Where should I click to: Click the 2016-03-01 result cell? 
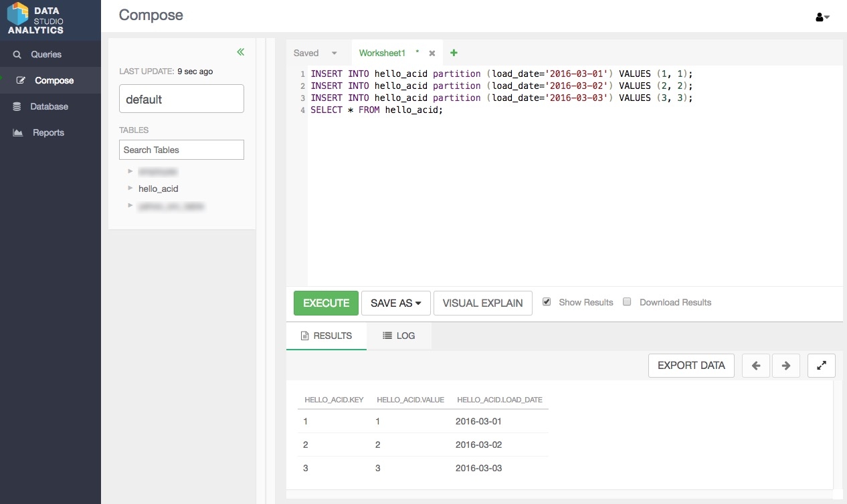tap(478, 422)
